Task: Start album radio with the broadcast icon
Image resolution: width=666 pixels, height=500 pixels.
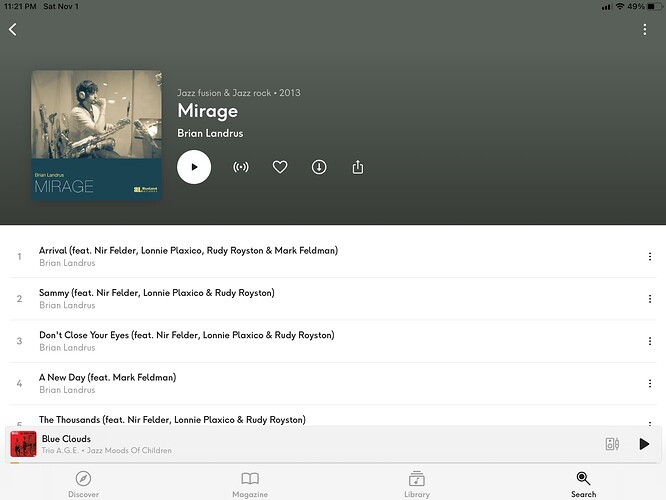Action: 241,167
